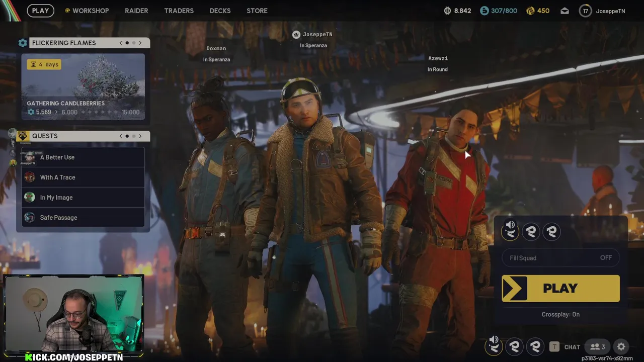Select the first Quests page dot

[127, 136]
